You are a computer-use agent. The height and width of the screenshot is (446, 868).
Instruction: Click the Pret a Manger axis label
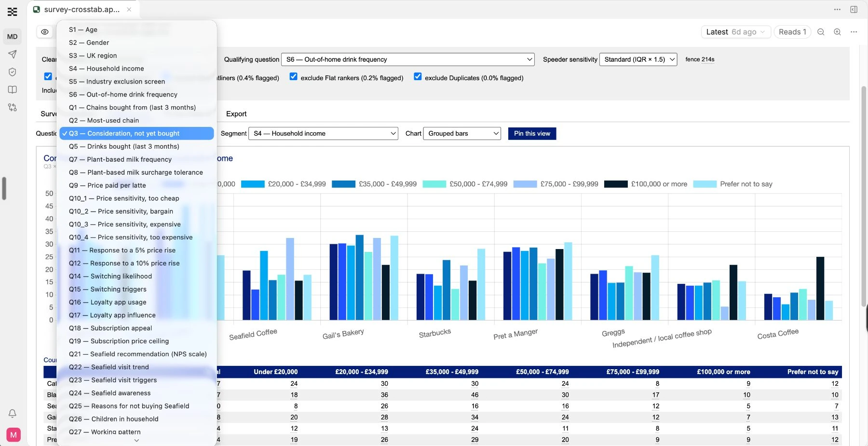point(515,334)
